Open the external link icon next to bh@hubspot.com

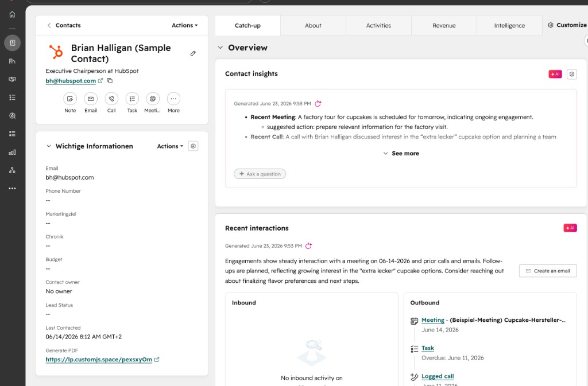tap(100, 80)
